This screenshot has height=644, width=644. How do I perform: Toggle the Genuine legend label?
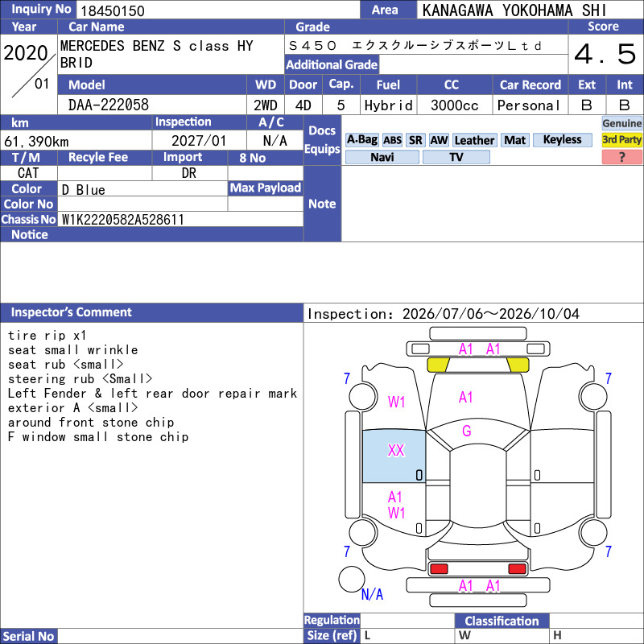point(621,123)
